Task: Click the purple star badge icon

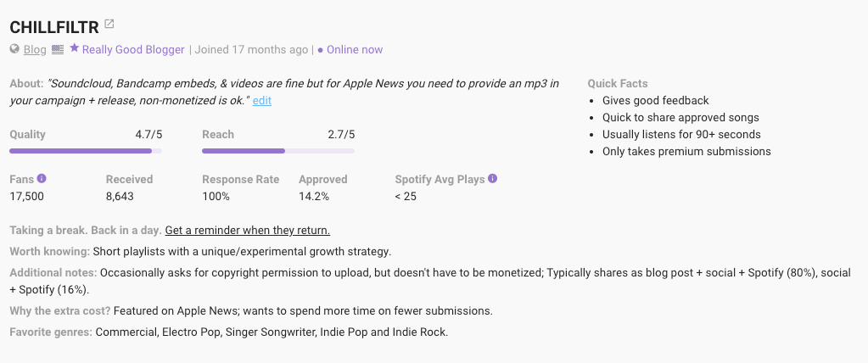Action: pos(75,48)
